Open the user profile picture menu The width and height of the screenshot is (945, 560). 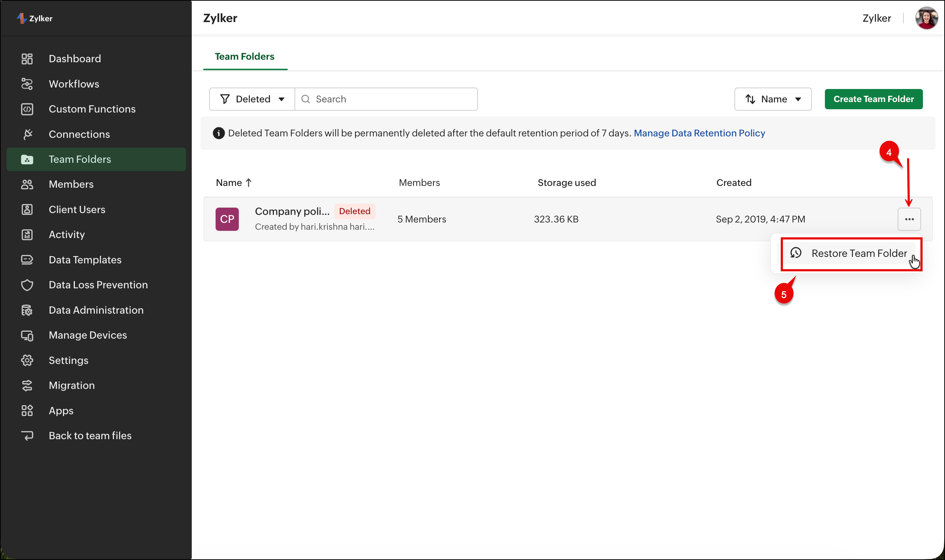coord(926,18)
